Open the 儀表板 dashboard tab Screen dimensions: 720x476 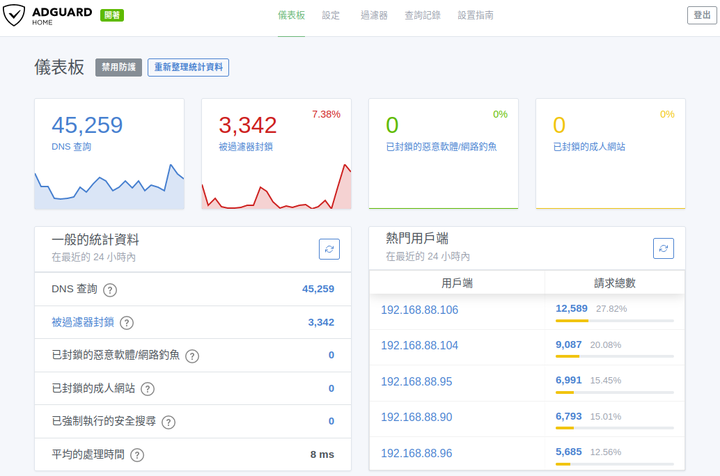pos(291,16)
